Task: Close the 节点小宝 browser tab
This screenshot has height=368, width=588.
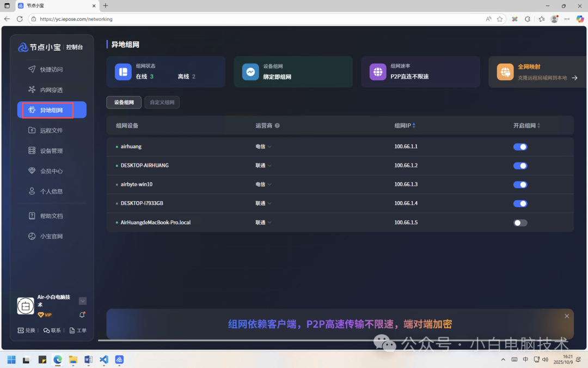Action: pyautogui.click(x=94, y=5)
